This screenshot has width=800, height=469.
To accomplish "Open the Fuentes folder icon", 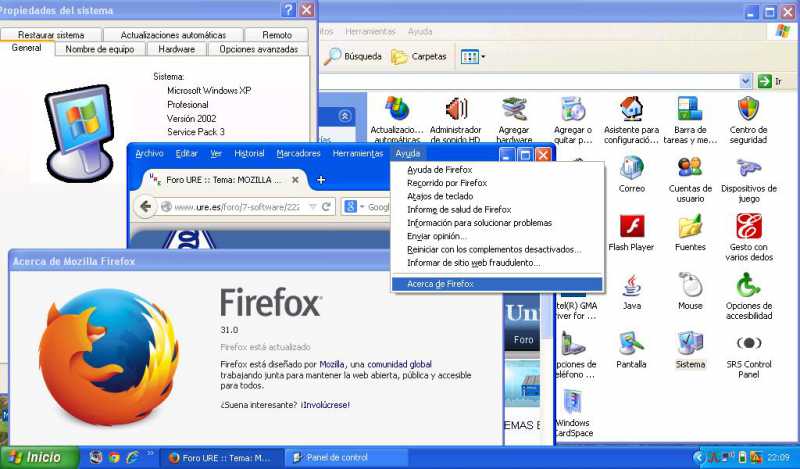I will (x=690, y=228).
